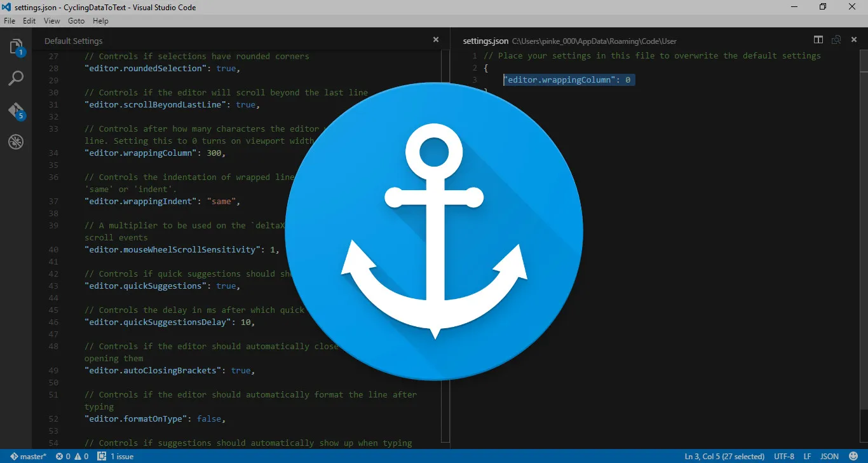The image size is (868, 463).
Task: Open the Search view in the activity bar
Action: click(16, 78)
